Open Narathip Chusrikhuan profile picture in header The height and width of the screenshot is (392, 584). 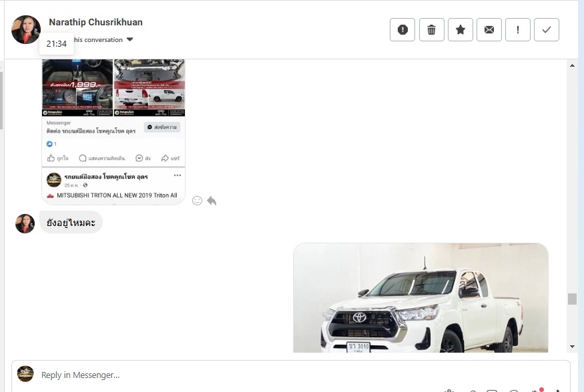pyautogui.click(x=26, y=29)
